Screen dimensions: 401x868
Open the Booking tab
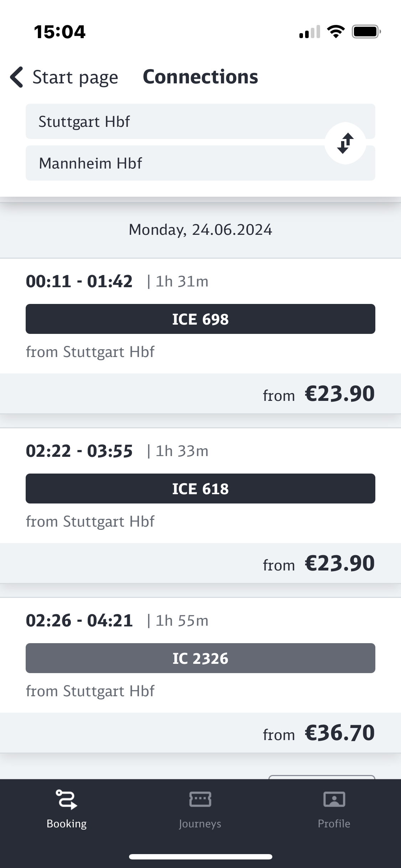67,810
